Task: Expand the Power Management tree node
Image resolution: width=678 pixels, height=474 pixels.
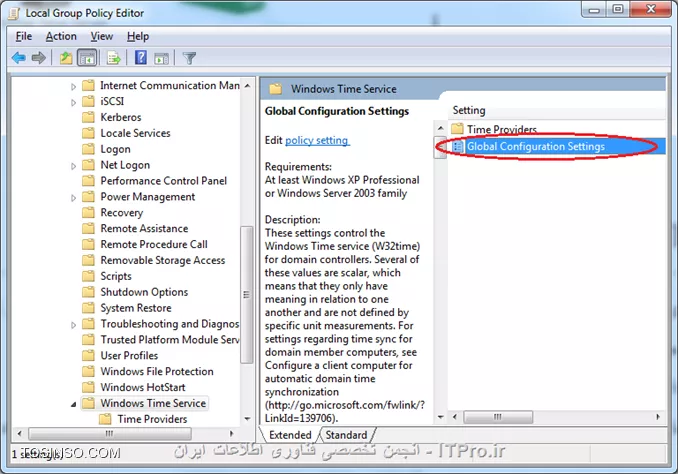Action: click(x=74, y=198)
